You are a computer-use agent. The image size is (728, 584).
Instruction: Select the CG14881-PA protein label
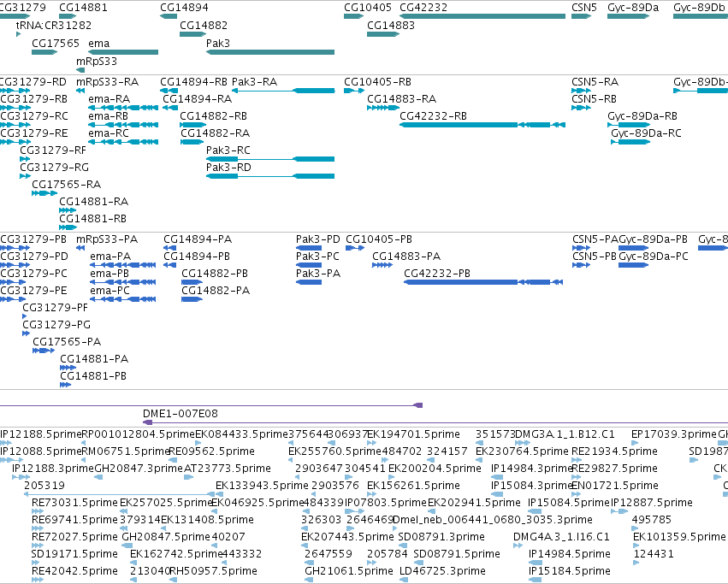pos(94,359)
